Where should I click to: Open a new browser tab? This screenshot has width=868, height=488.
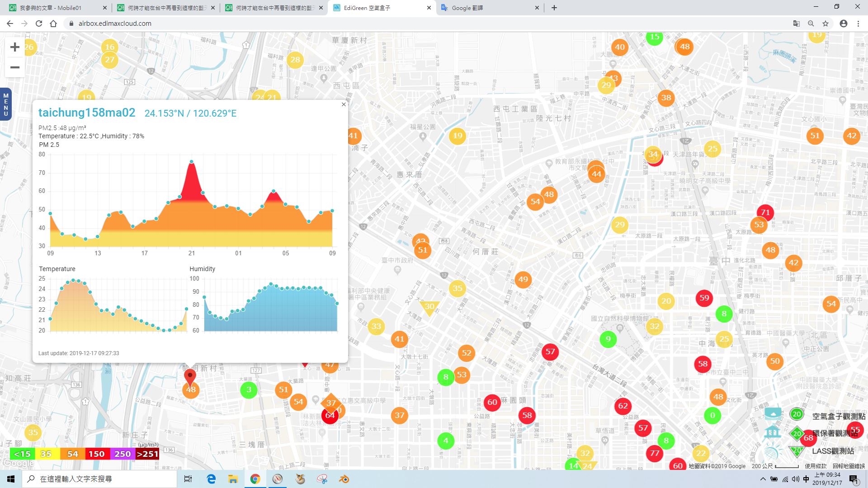tap(554, 8)
